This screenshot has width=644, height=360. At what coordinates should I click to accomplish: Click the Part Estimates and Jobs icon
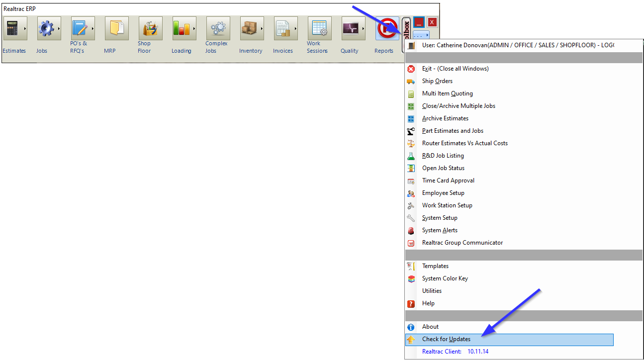[411, 131]
